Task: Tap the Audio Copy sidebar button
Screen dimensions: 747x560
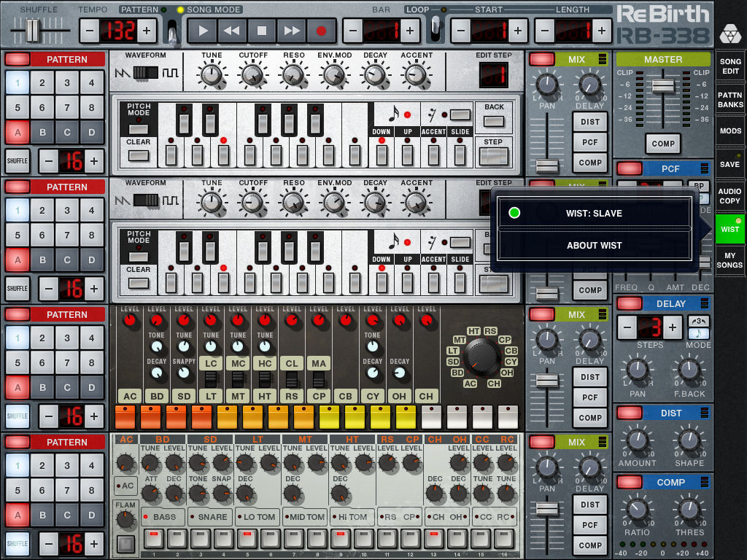Action: point(729,195)
